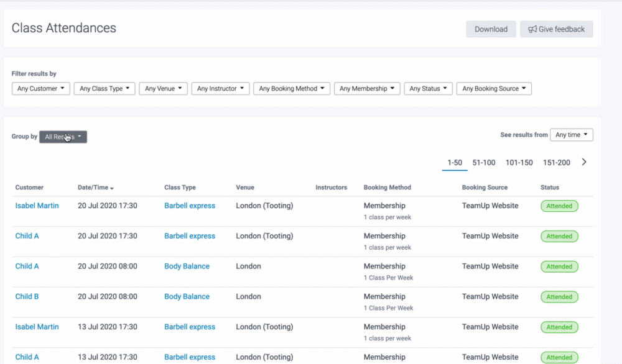Open the first Isabel Martin customer link
The height and width of the screenshot is (364, 622).
[37, 206]
